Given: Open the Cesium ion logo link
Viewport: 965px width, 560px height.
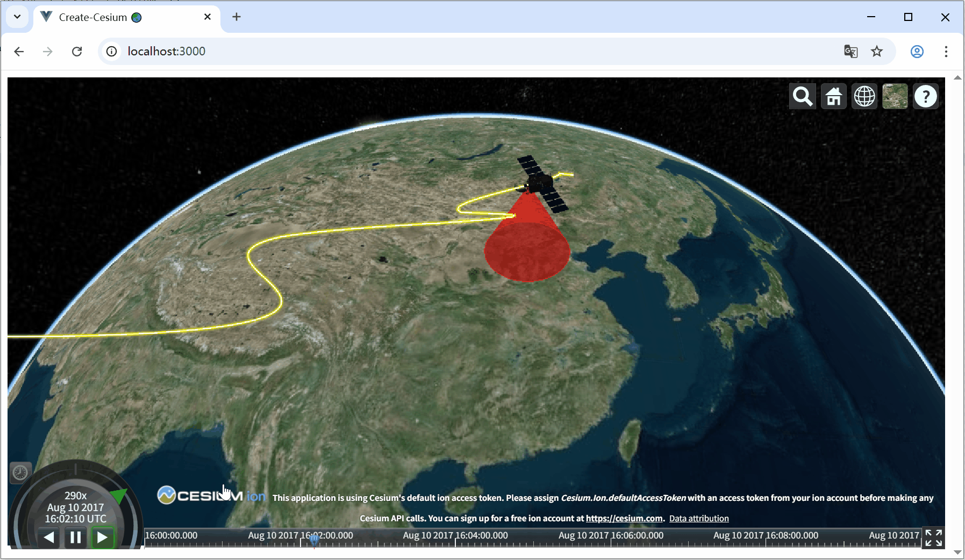Looking at the screenshot, I should 211,495.
